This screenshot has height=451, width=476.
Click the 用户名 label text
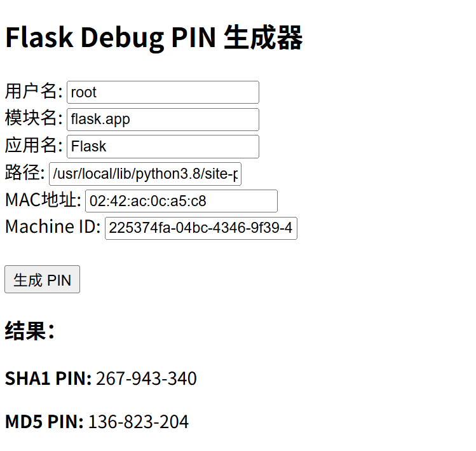34,92
